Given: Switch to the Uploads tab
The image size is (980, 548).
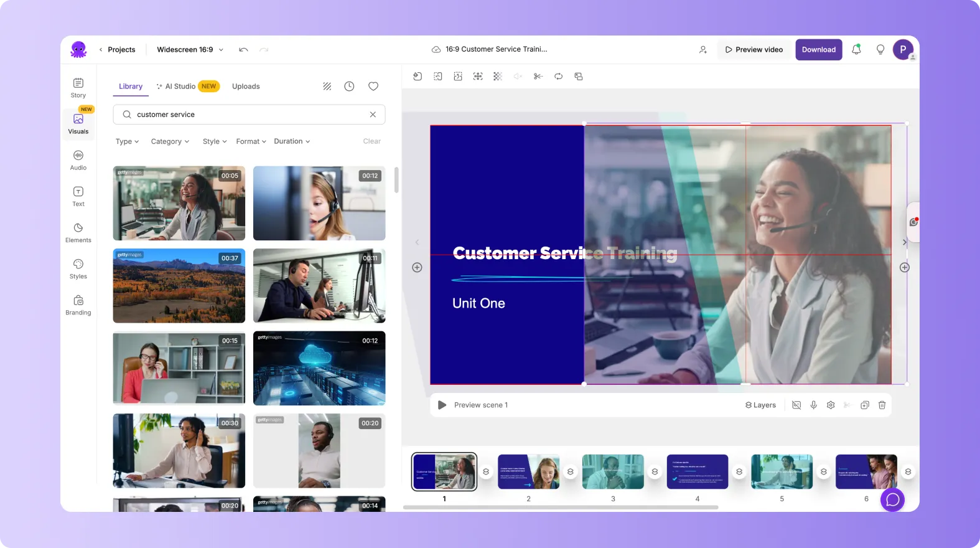Looking at the screenshot, I should (246, 87).
